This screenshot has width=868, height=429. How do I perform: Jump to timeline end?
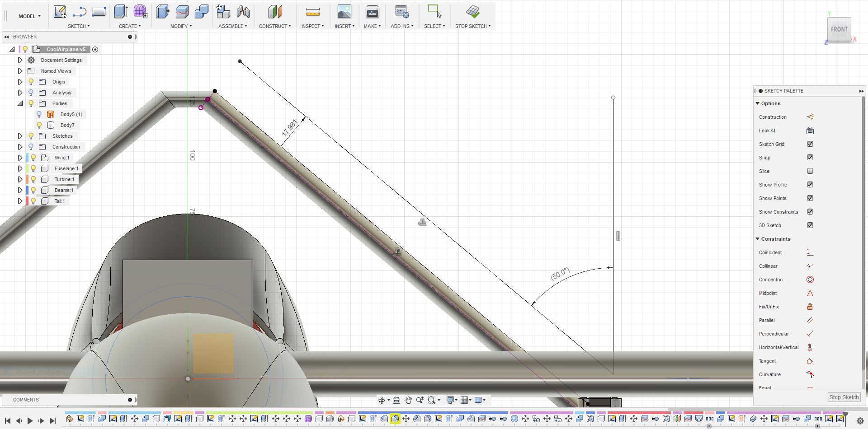pos(52,421)
